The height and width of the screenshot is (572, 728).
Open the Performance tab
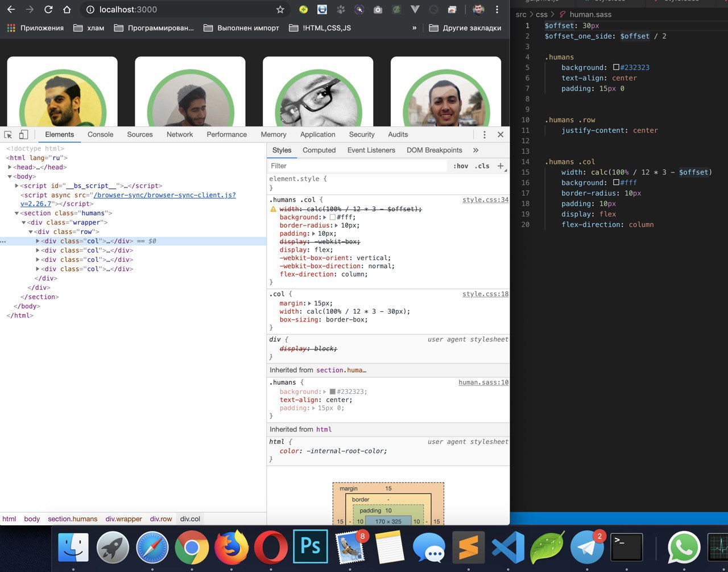227,135
